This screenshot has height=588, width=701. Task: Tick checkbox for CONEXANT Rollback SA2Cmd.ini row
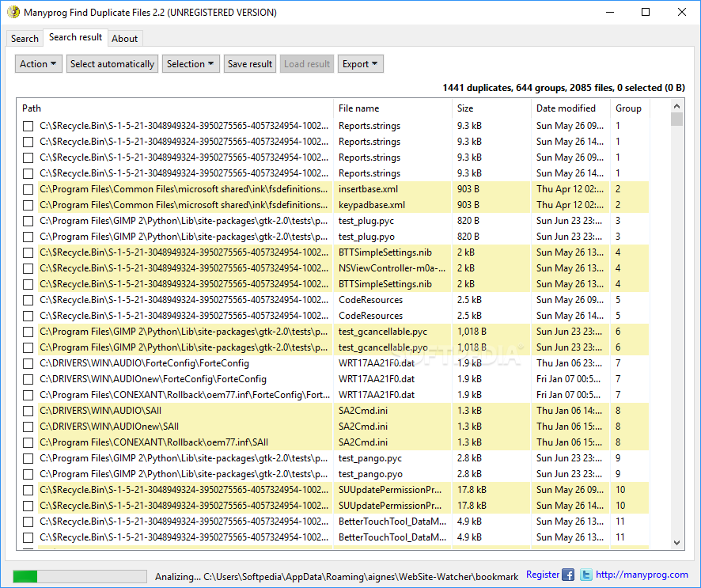tap(28, 442)
